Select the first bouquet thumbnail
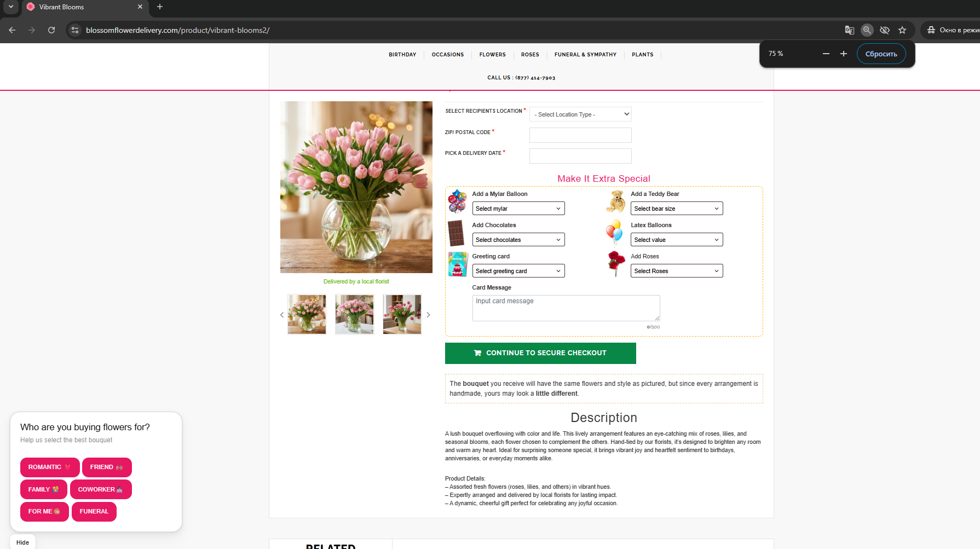Viewport: 980px width, 549px height. 307,314
